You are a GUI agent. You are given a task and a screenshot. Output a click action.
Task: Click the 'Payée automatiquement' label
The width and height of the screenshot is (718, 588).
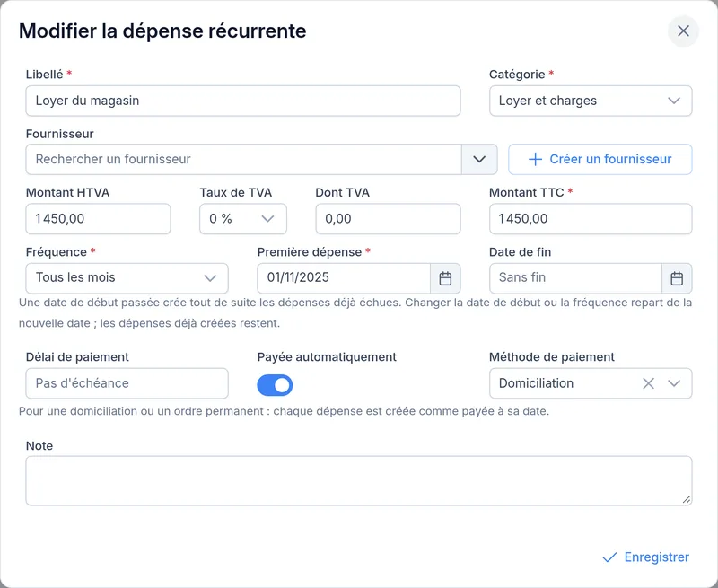[x=327, y=356]
